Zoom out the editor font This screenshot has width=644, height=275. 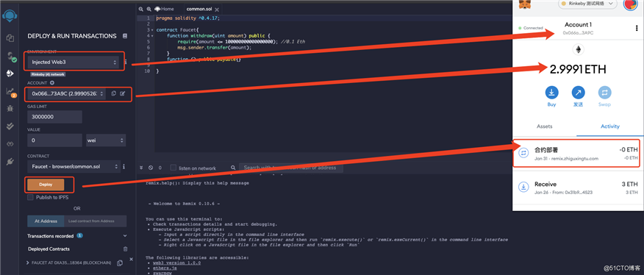pos(140,9)
